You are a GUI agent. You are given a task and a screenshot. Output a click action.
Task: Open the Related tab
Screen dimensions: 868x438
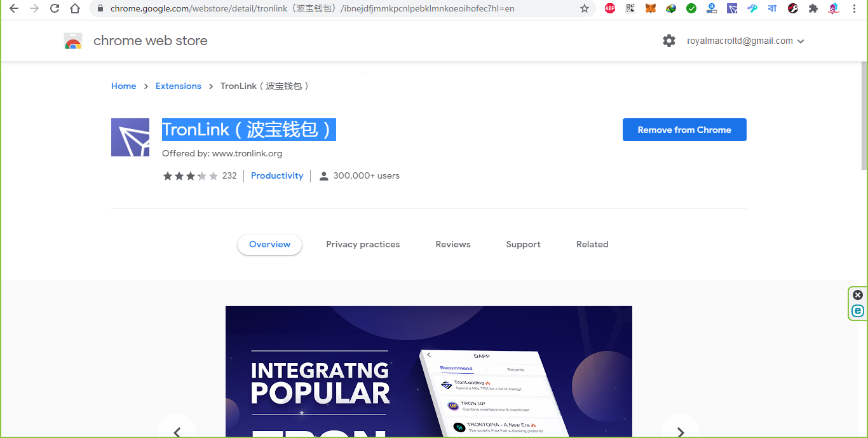592,244
